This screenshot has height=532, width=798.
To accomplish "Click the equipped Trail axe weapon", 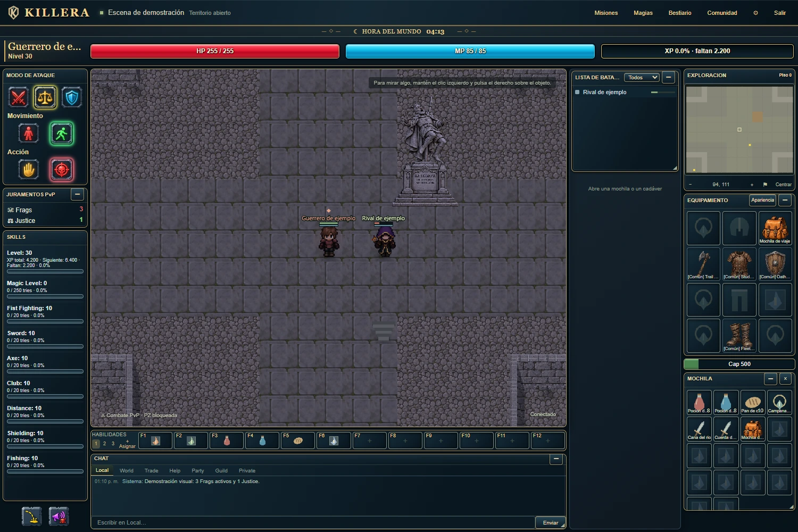I will coord(703,264).
